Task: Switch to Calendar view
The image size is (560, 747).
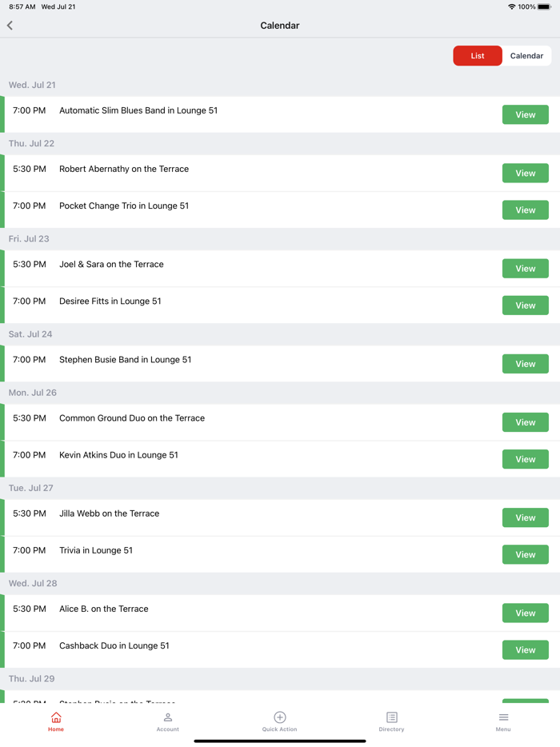Action: [526, 56]
